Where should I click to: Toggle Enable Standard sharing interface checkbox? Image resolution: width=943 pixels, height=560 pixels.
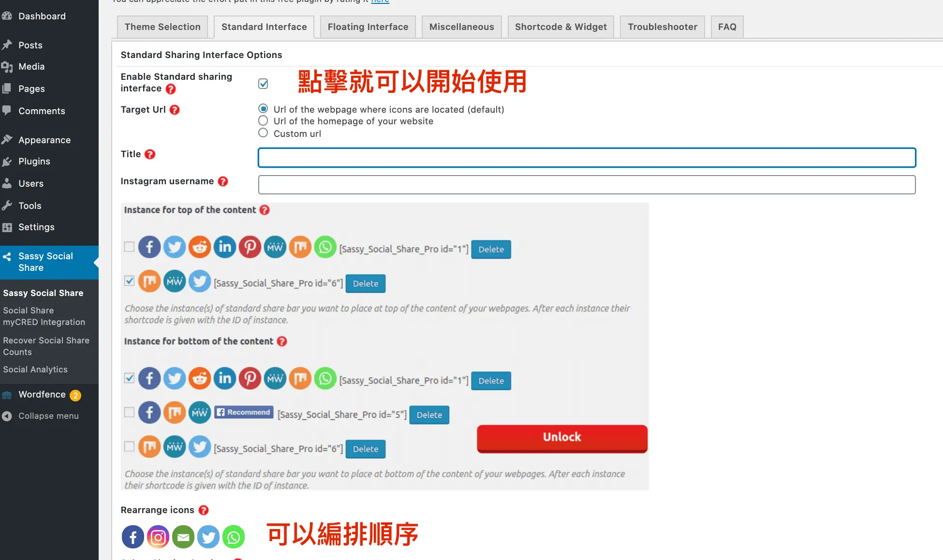263,84
